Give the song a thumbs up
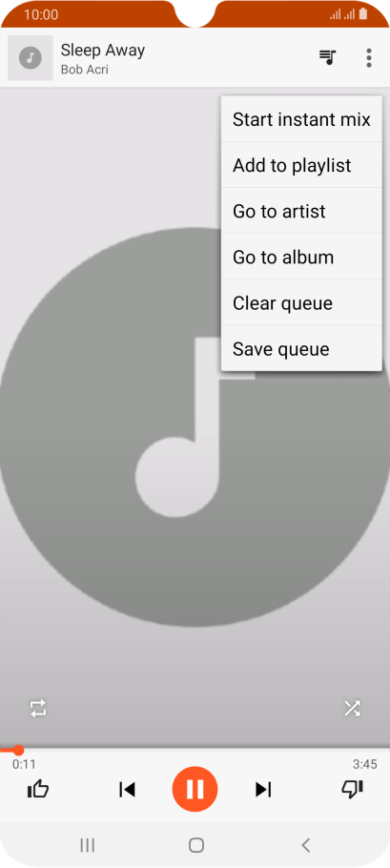This screenshot has width=390, height=868. [x=37, y=789]
